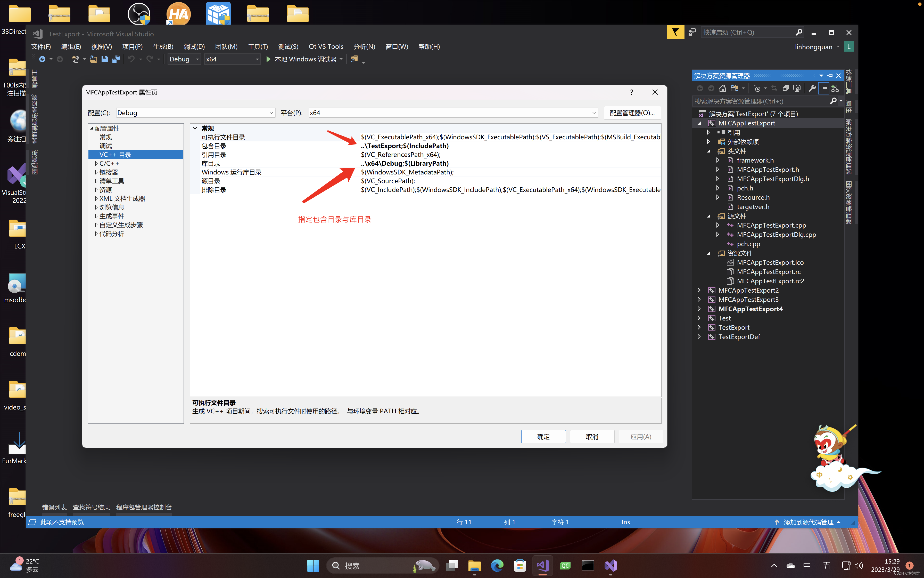Collapse the 头文件 folder in Solution Explorer

709,151
